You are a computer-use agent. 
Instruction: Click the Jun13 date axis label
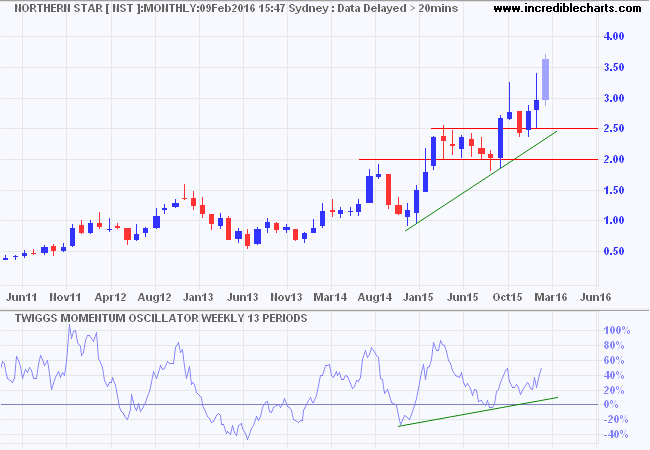pos(243,297)
